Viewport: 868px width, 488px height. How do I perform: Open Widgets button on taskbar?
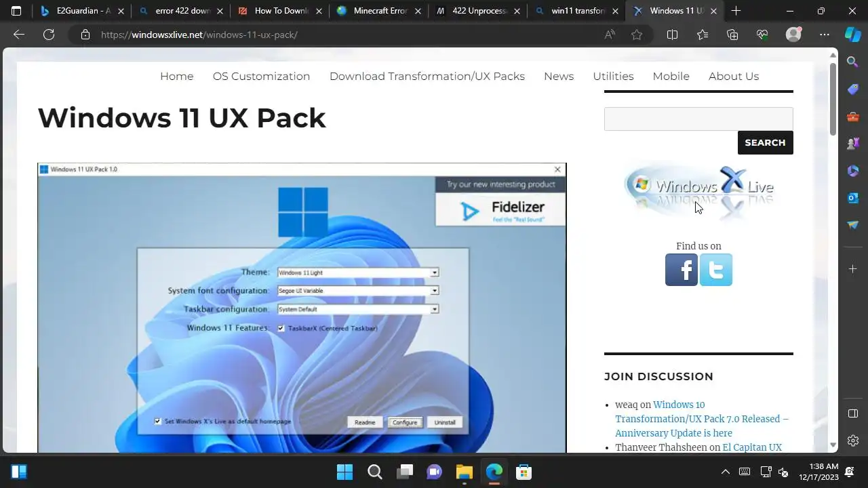19,472
